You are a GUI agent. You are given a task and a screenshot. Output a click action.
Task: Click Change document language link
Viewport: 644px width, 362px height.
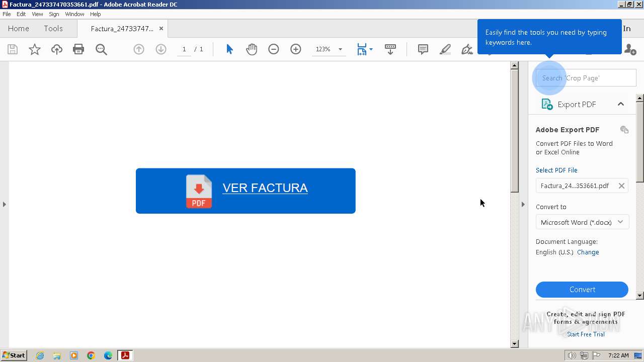tap(588, 252)
